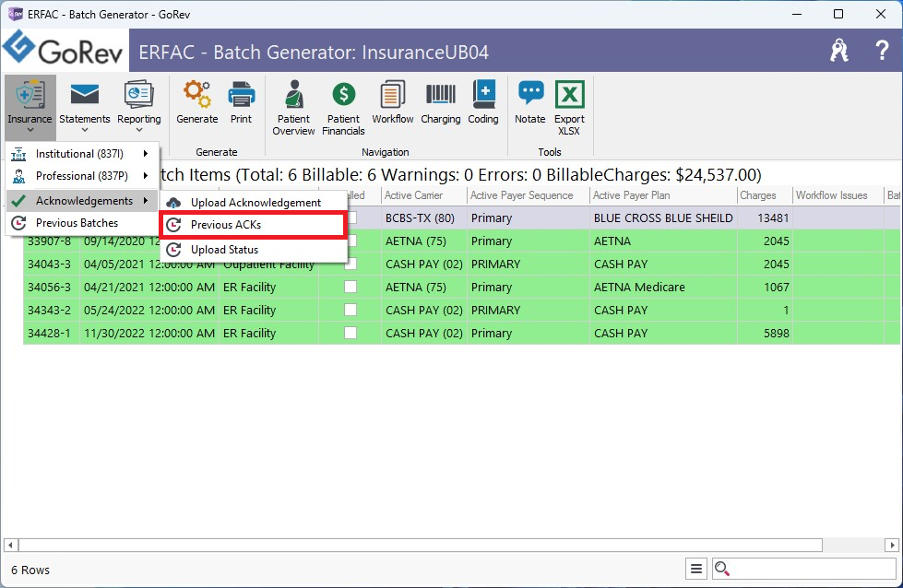Viewport: 903px width, 588px height.
Task: Choose Previous ACKs
Action: pos(254,225)
